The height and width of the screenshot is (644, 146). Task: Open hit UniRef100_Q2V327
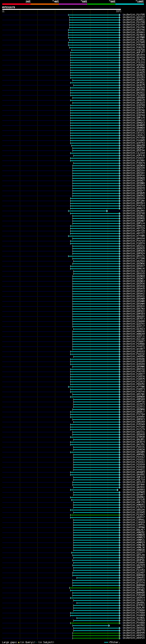click(133, 17)
